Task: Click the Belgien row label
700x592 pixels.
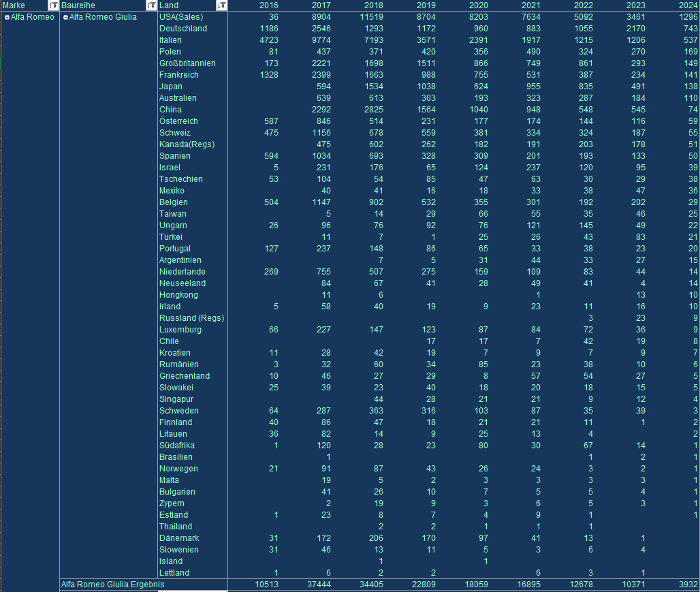Action: point(173,202)
